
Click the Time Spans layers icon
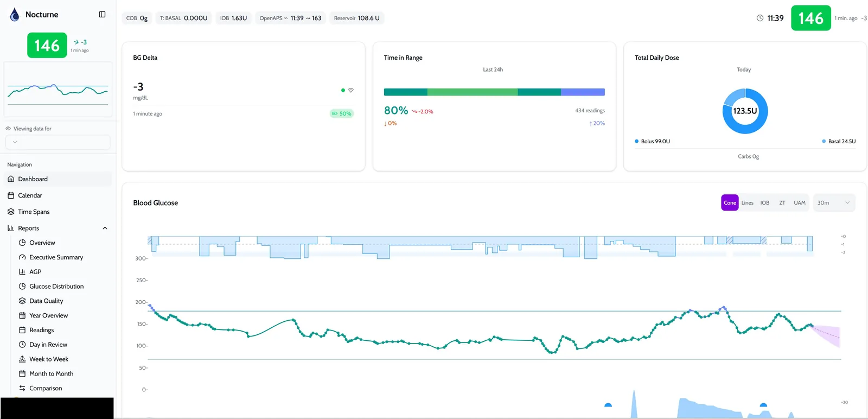(x=11, y=212)
